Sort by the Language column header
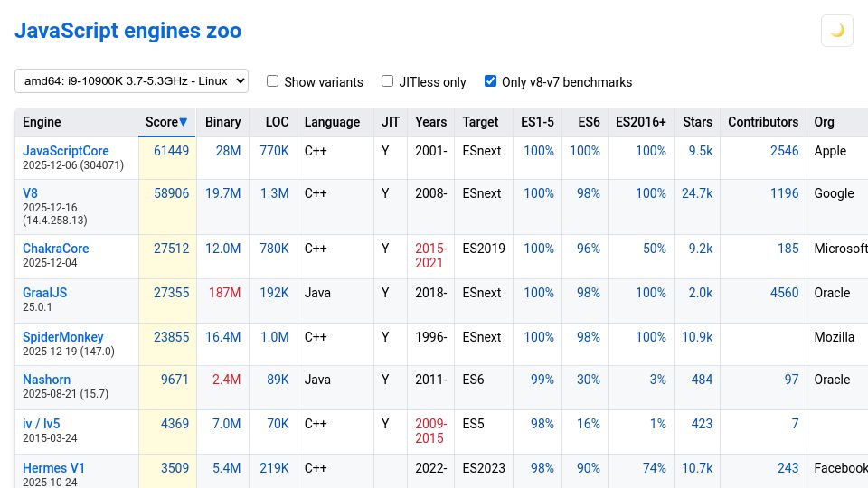 tap(335, 122)
